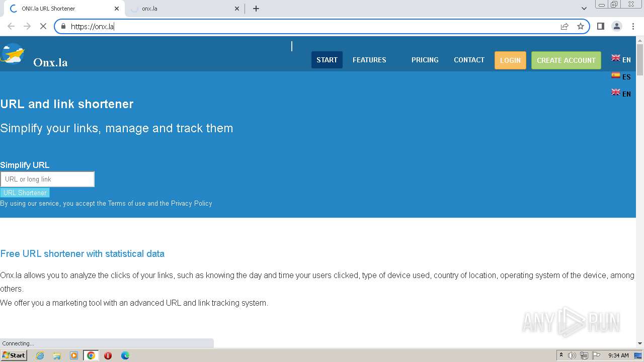This screenshot has height=362, width=644.
Task: Launch Internet Explorer from the taskbar
Action: 40,355
